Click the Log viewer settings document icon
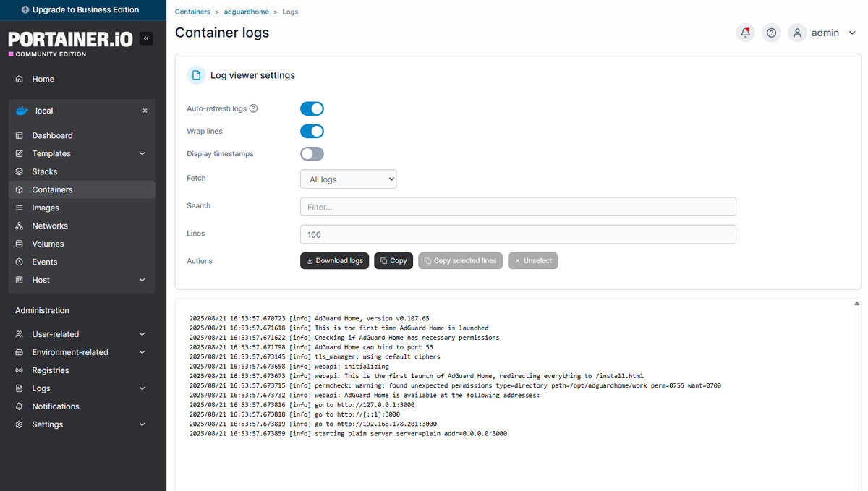The width and height of the screenshot is (868, 491). point(196,75)
